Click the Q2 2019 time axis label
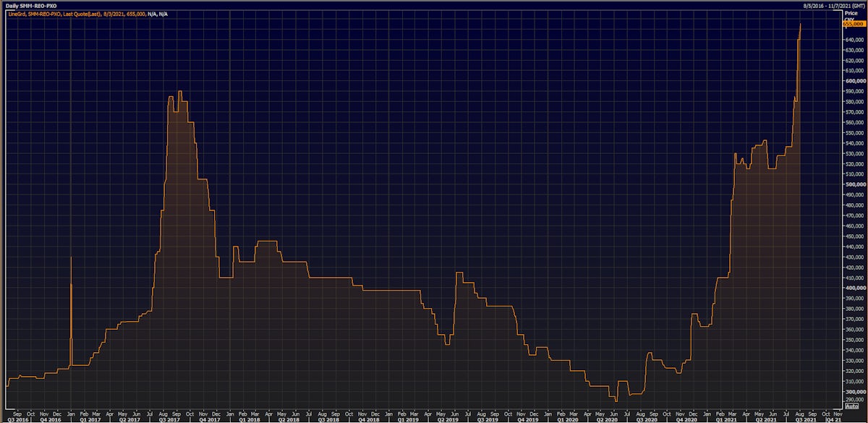The image size is (868, 423). [448, 419]
